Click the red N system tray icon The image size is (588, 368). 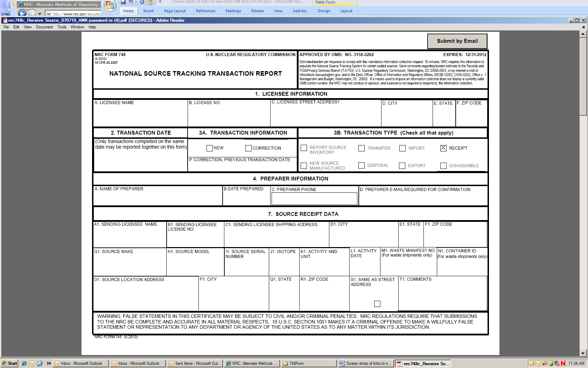point(563,363)
